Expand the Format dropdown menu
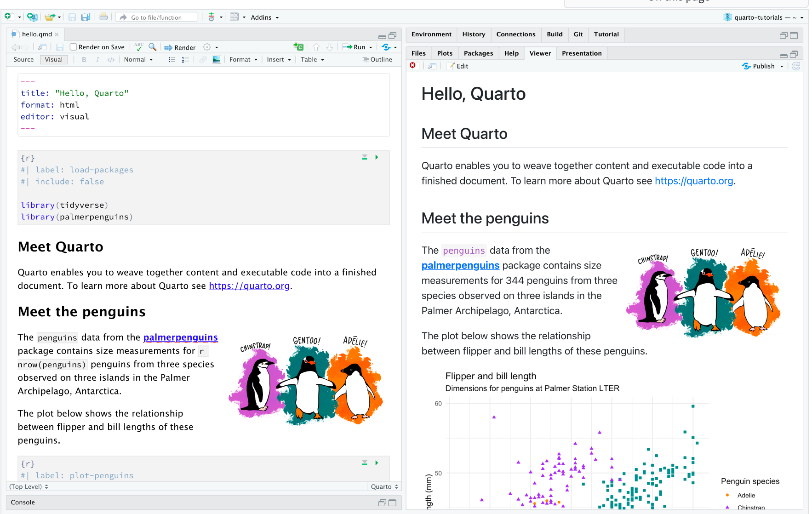 coord(243,60)
